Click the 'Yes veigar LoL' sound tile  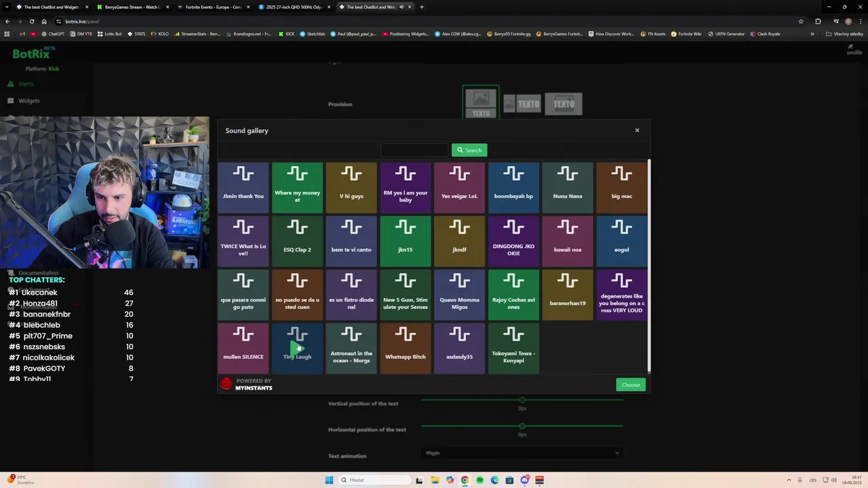click(459, 187)
